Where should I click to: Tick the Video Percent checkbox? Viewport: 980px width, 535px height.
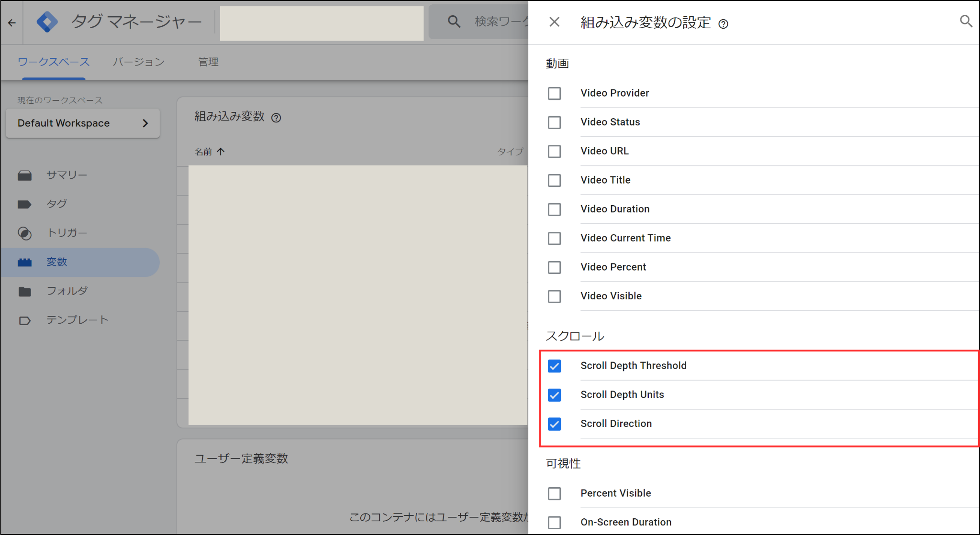[x=554, y=267]
